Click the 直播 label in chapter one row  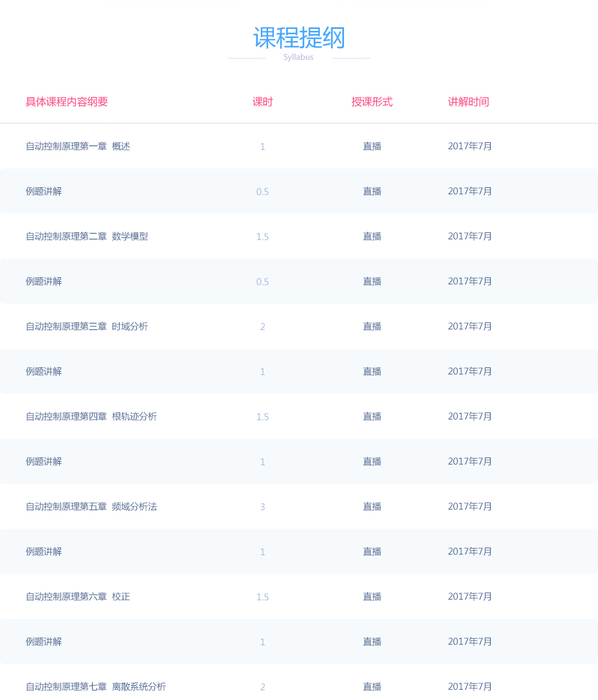click(x=372, y=146)
